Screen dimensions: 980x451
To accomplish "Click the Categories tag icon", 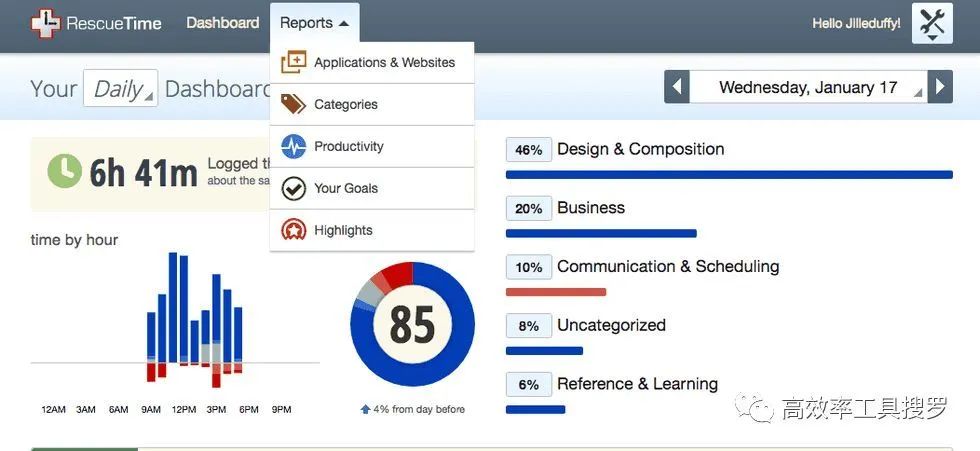I will [293, 104].
